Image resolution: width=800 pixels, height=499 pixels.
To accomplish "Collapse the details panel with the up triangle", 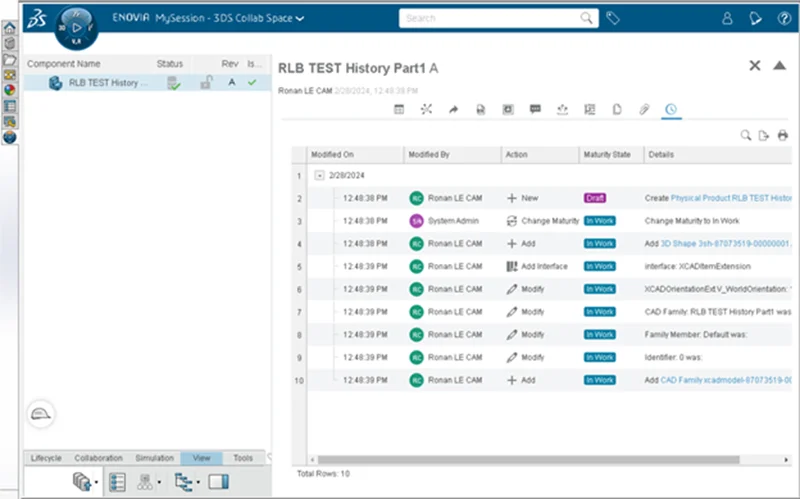I will (x=780, y=66).
